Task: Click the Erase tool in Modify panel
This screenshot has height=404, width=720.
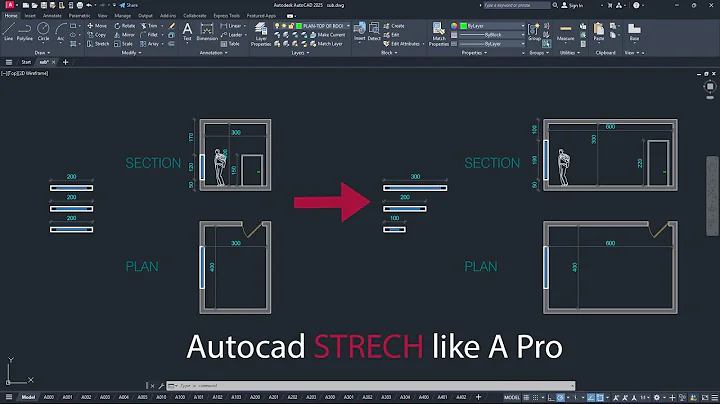Action: pyautogui.click(x=172, y=26)
